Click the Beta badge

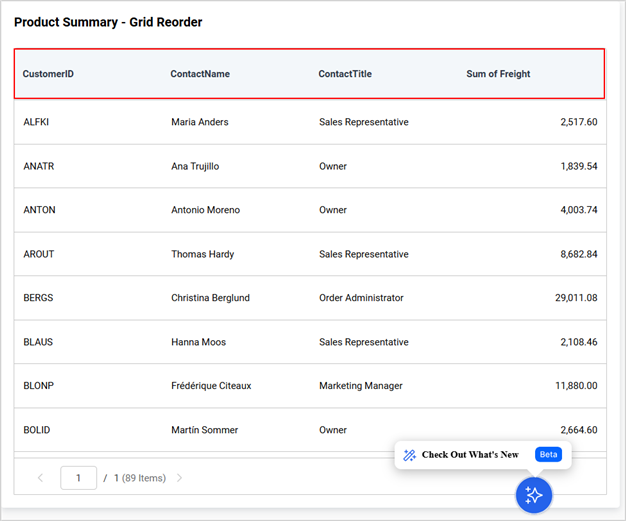click(x=548, y=454)
